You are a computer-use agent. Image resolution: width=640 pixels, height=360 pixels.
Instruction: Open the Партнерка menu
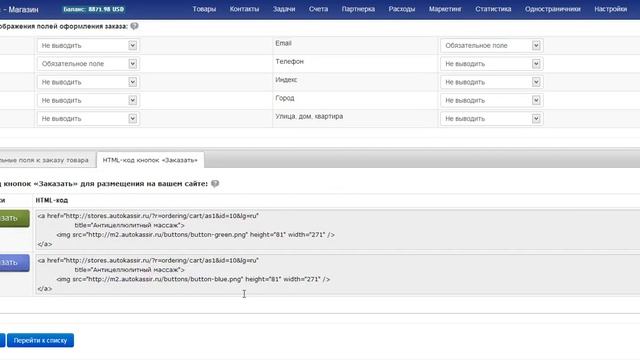tap(358, 9)
